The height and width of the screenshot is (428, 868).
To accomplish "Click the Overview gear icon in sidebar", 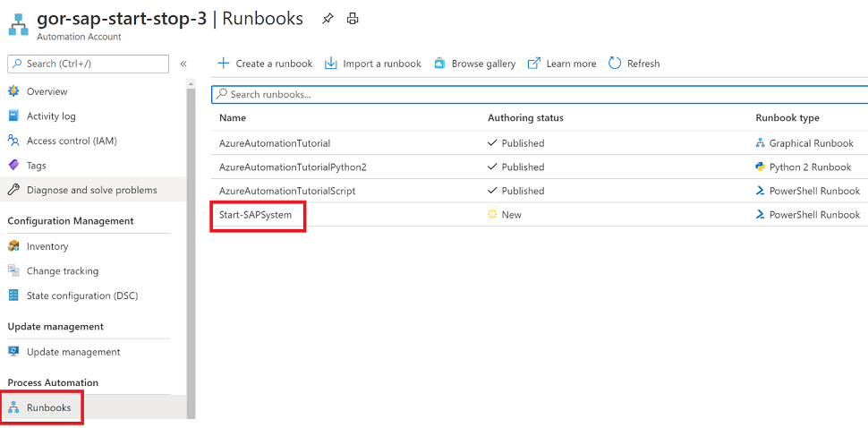I will click(13, 91).
